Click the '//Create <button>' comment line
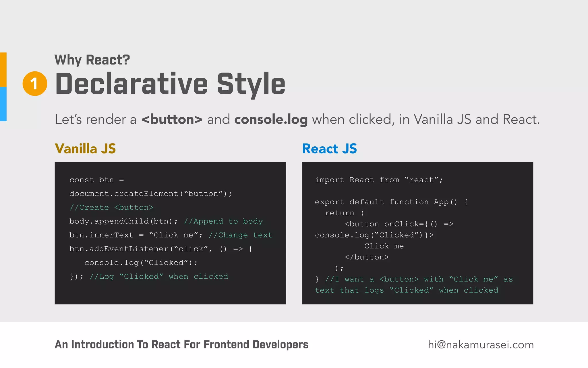Screen dimensions: 588x368 point(111,208)
